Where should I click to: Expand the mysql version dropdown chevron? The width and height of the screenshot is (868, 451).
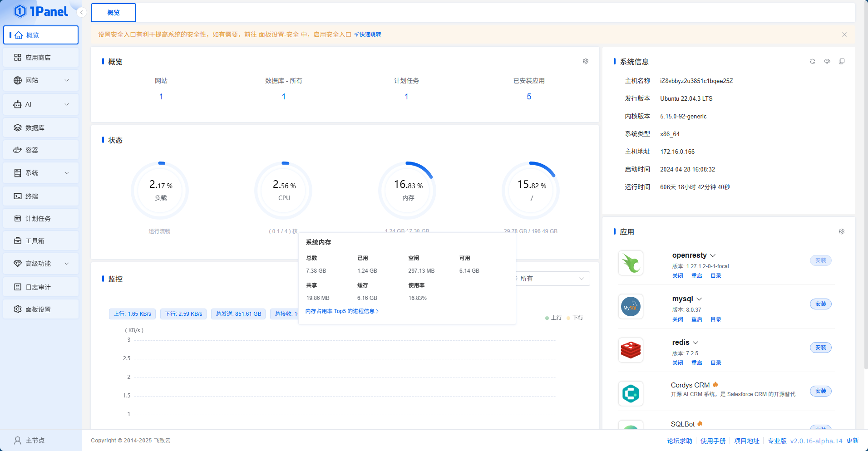[x=699, y=299]
